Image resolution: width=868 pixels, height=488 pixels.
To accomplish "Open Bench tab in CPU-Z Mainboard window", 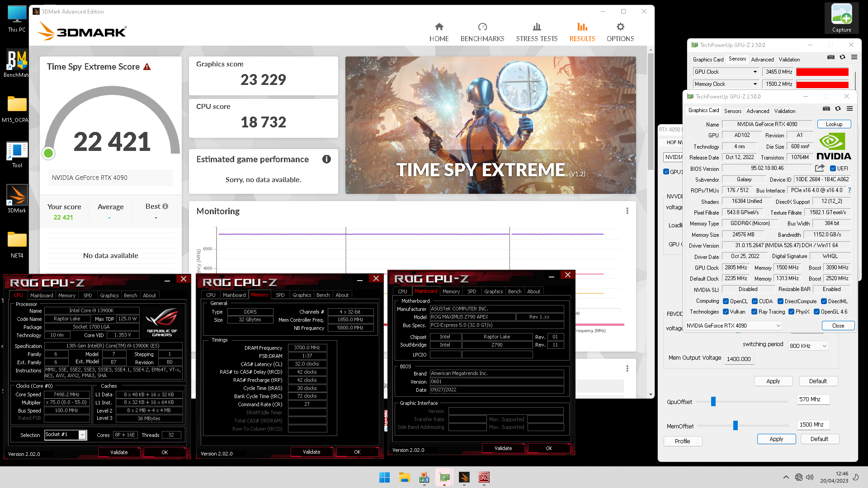I will click(x=514, y=291).
